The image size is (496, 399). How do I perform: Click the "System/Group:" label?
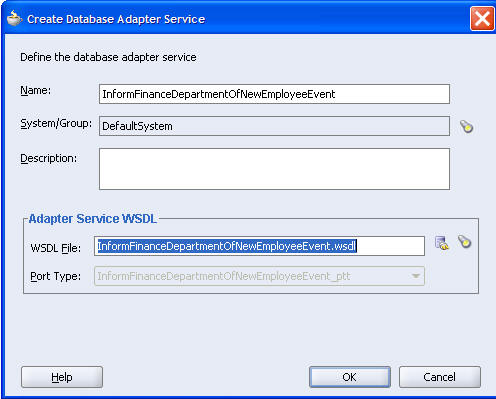[x=56, y=124]
